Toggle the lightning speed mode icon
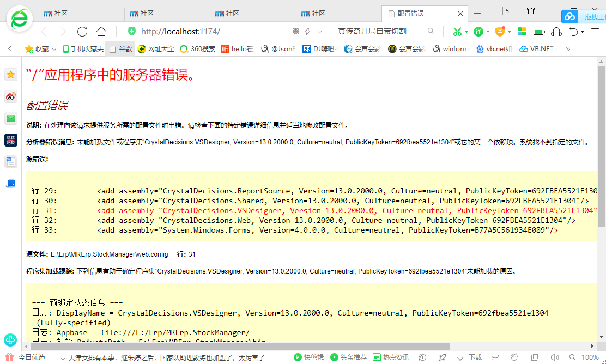 (x=308, y=32)
